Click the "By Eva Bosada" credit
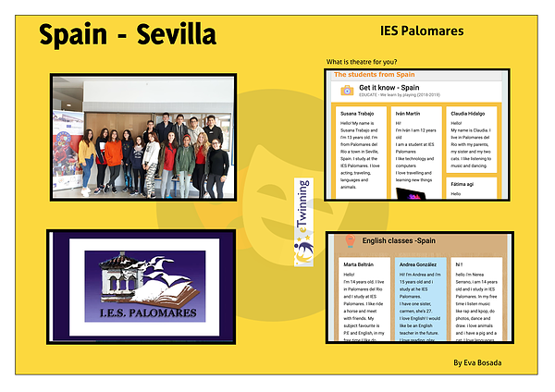 (x=477, y=362)
